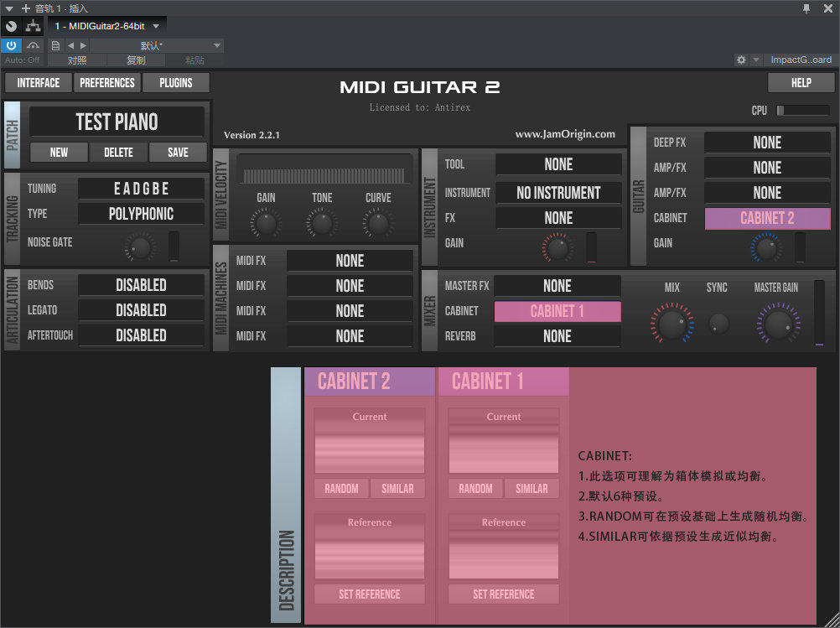This screenshot has height=628, width=840.
Task: Toggle BENDS disabled setting
Action: pyautogui.click(x=142, y=285)
